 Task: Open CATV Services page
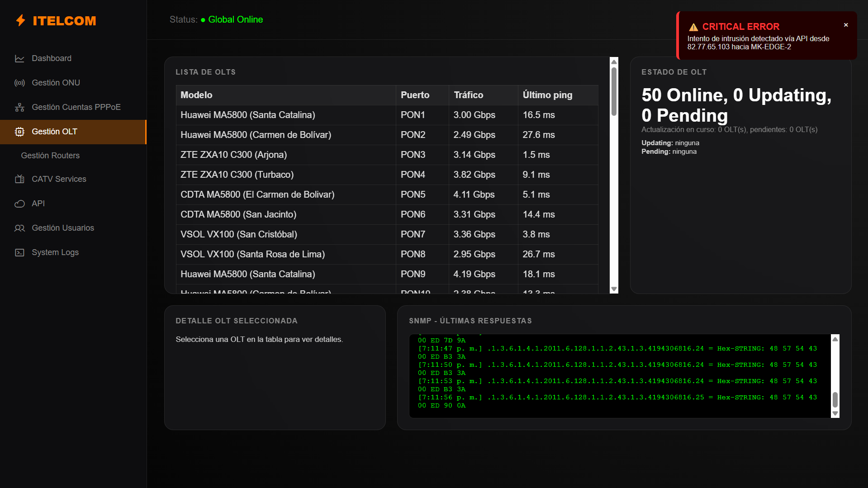[73, 179]
